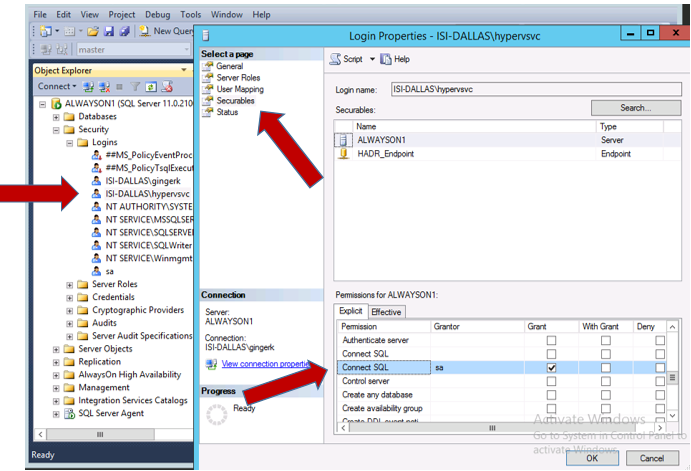Viewport: 691px width, 471px height.
Task: Open the Script dropdown arrow
Action: tap(372, 59)
